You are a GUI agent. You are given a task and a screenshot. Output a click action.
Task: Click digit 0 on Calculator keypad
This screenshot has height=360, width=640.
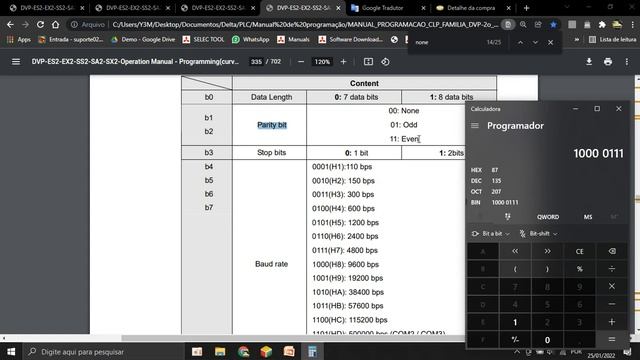pos(547,340)
